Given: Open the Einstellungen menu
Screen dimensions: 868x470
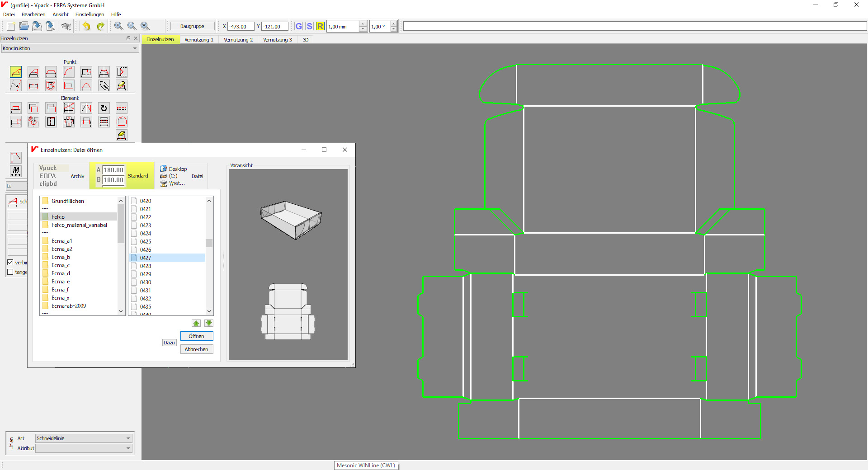Looking at the screenshot, I should [90, 14].
